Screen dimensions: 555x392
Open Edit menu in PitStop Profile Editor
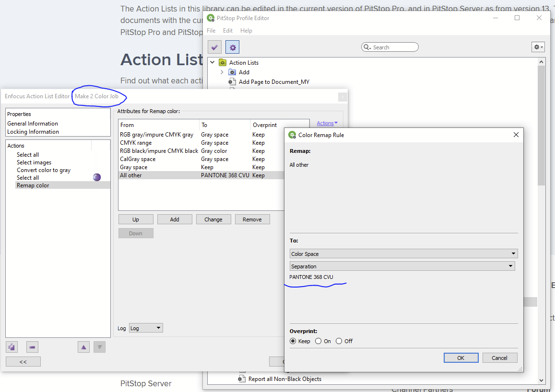(x=227, y=30)
